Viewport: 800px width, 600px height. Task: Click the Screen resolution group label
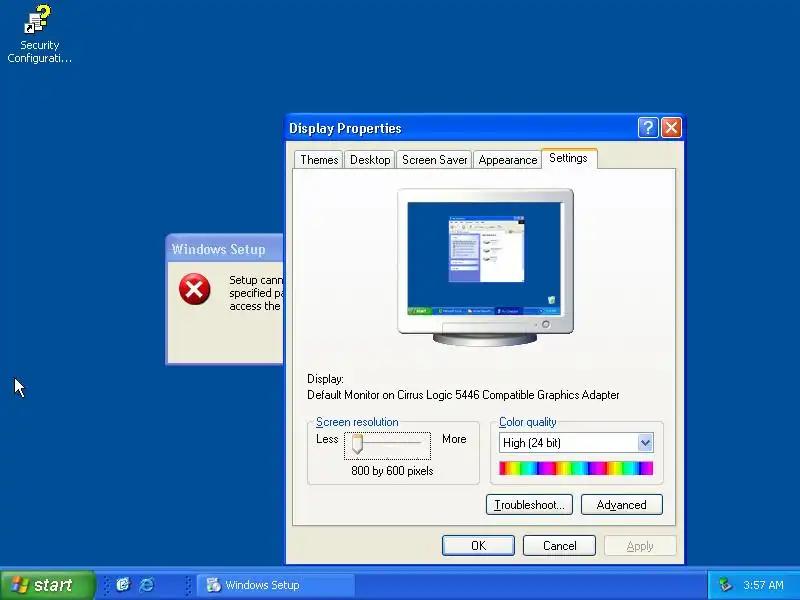(x=357, y=422)
